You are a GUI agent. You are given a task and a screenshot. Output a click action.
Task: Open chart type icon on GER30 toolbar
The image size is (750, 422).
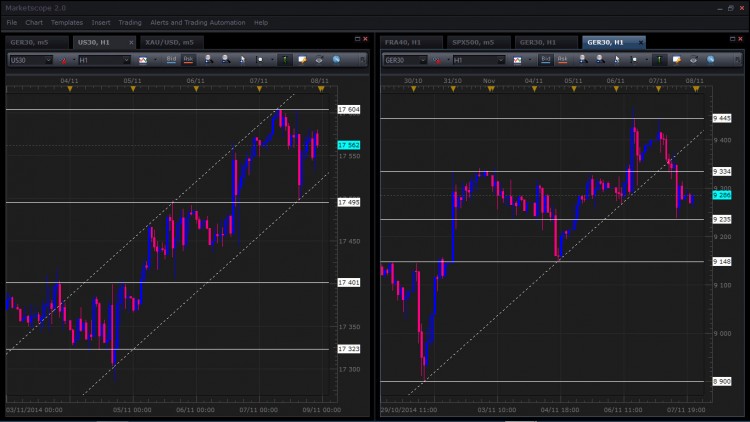click(517, 60)
